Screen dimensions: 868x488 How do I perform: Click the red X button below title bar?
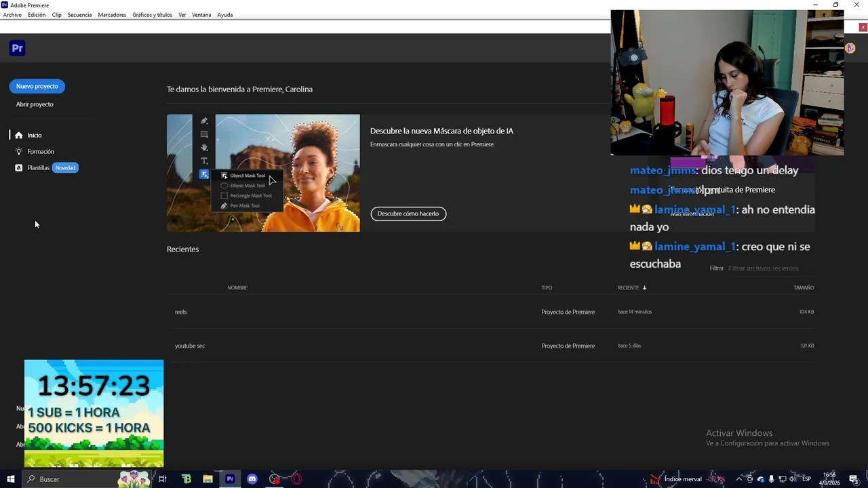click(x=863, y=27)
